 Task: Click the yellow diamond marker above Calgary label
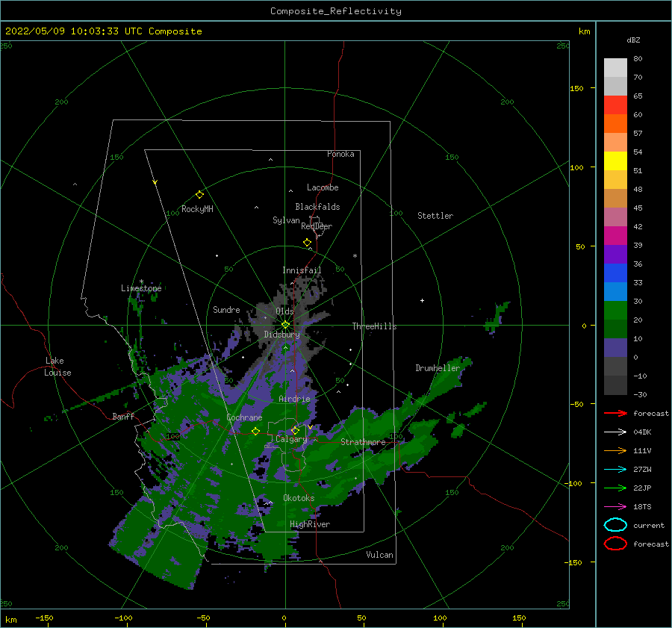(295, 430)
